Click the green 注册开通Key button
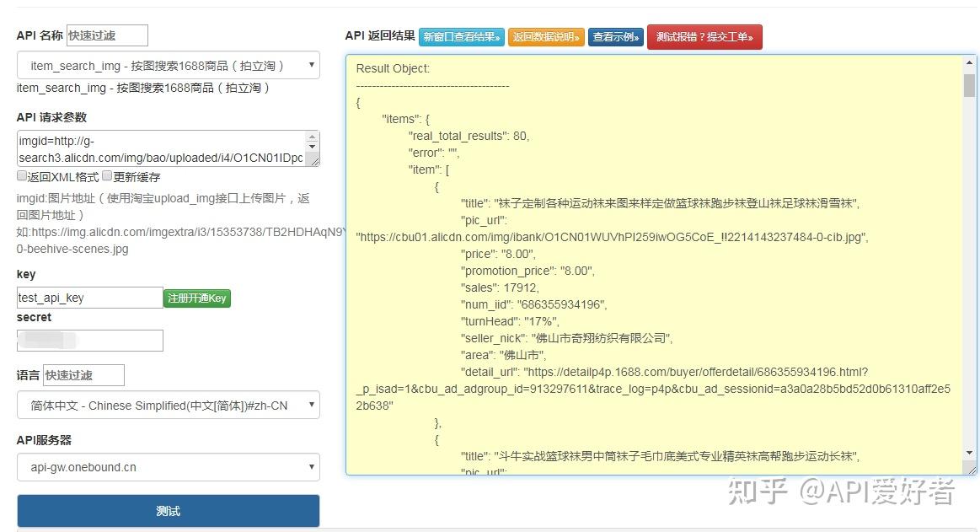Viewport: 980px width, 532px height. [x=196, y=298]
